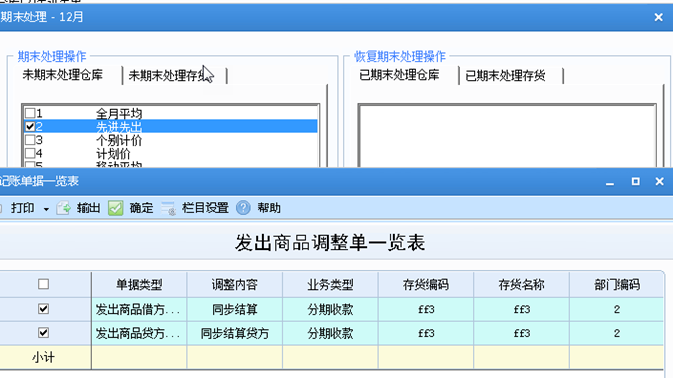The height and width of the screenshot is (378, 673).
Task: Uncheck the 发出商品贷方 row checkbox
Action: 43,333
